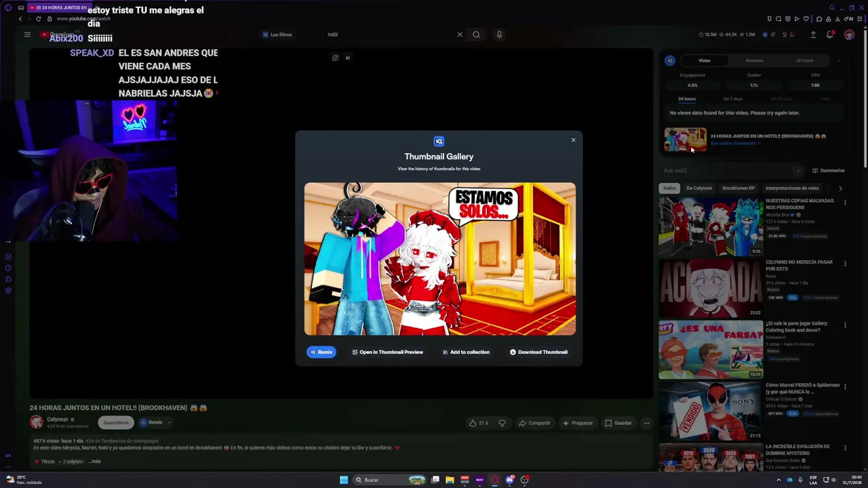Switch to the Resumen tab
868x488 pixels.
[x=754, y=60]
